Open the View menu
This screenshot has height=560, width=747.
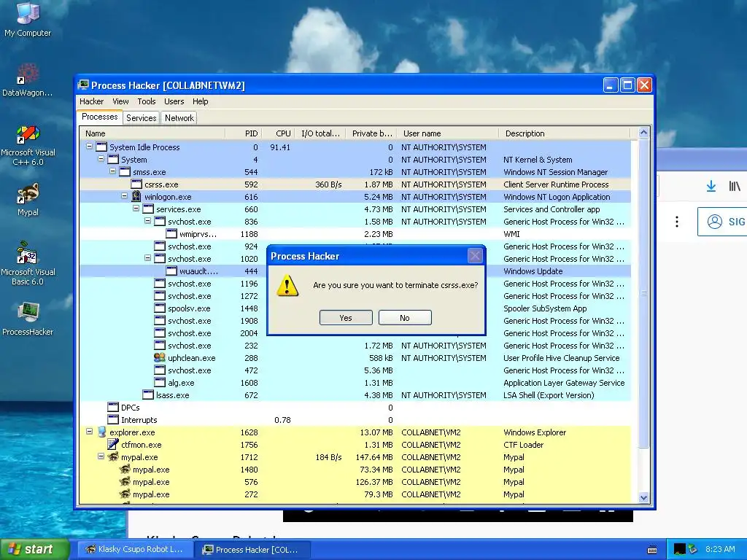tap(120, 101)
